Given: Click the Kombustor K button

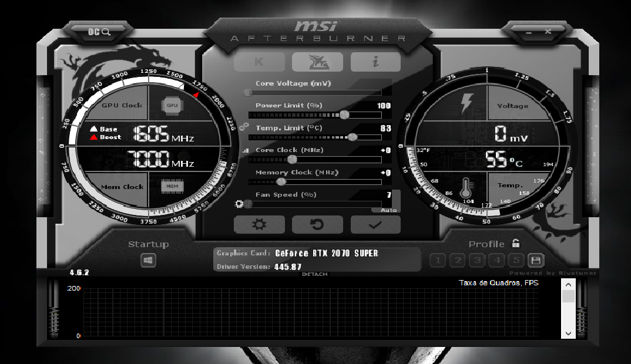Looking at the screenshot, I should [259, 62].
